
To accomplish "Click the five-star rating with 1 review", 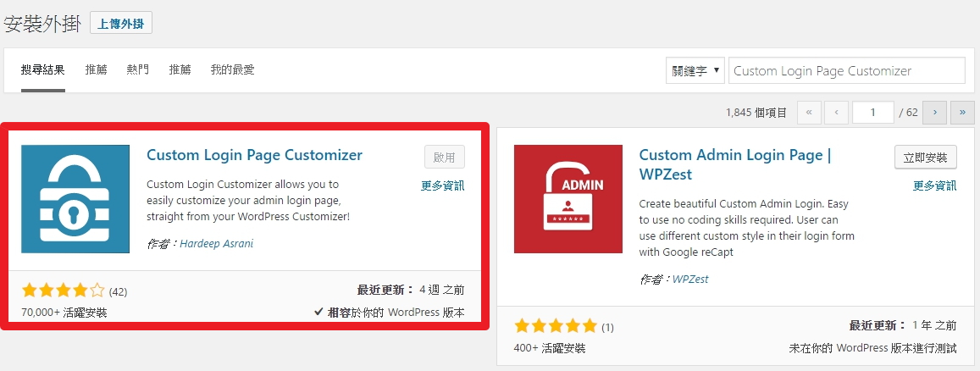I will 556,326.
